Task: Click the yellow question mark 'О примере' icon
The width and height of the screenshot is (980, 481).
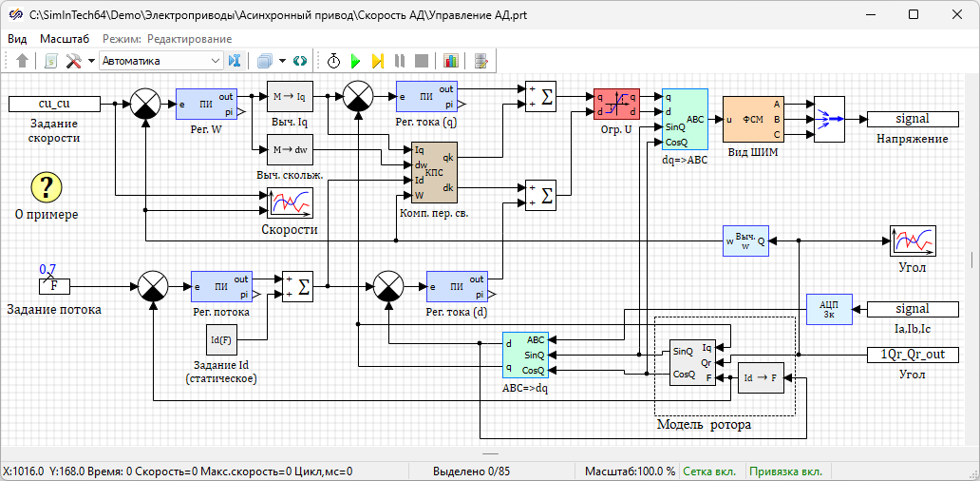Action: [x=46, y=186]
